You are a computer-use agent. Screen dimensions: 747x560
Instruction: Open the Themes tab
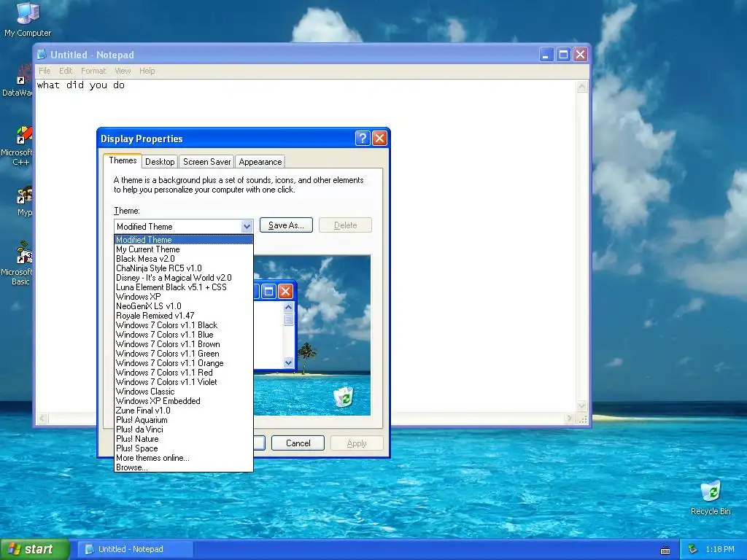click(123, 160)
